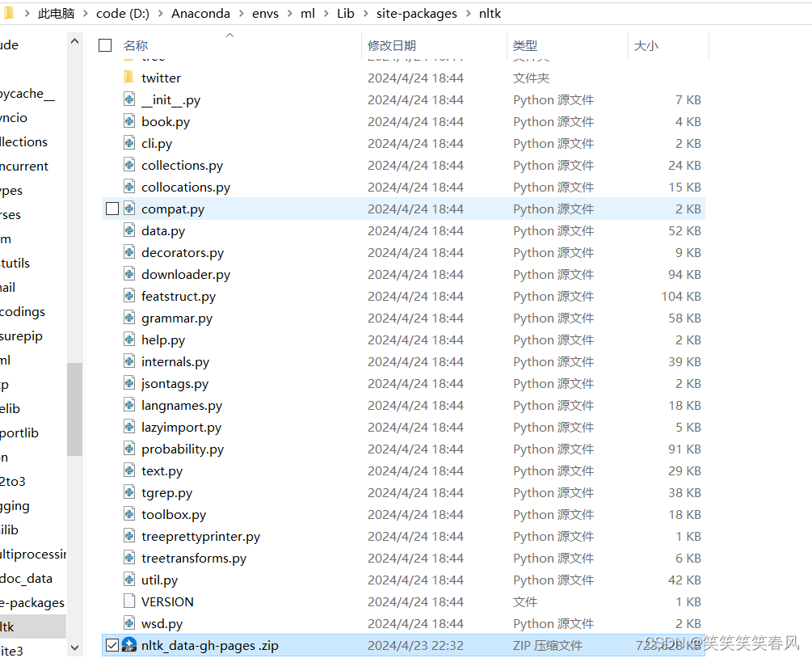This screenshot has width=812, height=658.
Task: Click the VERSION blank file icon
Action: pyautogui.click(x=129, y=601)
